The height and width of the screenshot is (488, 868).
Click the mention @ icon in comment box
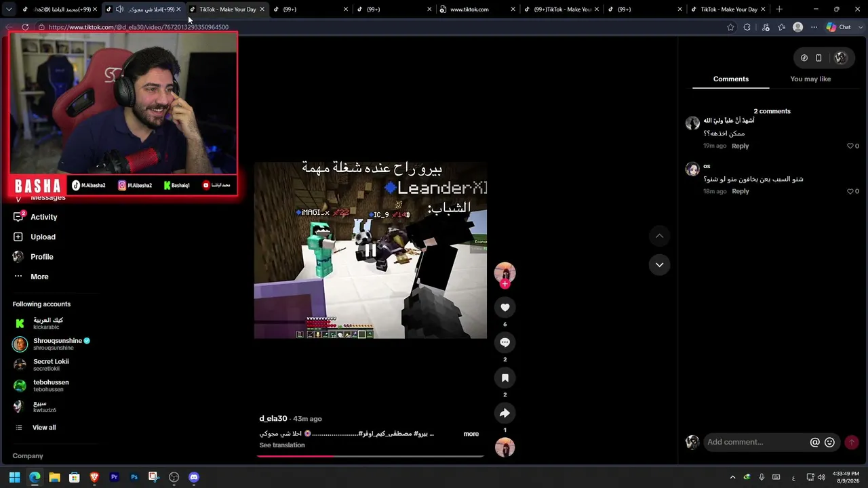tap(815, 443)
